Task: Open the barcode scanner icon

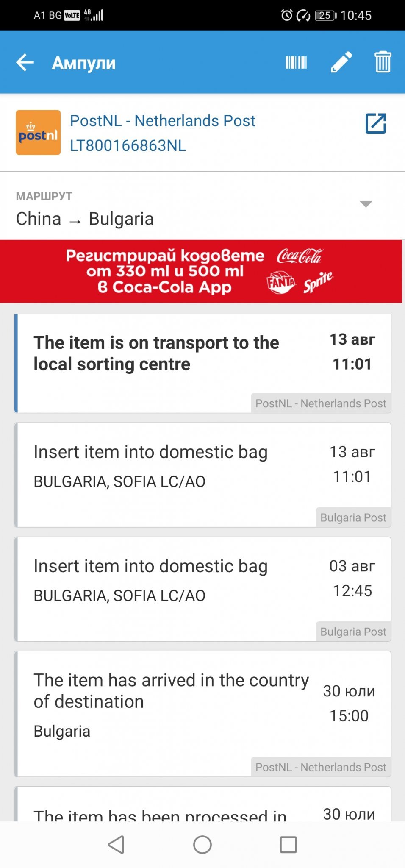Action: (296, 63)
